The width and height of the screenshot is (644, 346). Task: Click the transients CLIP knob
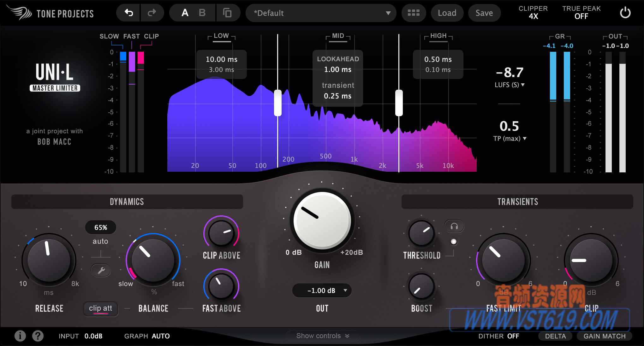click(x=591, y=260)
